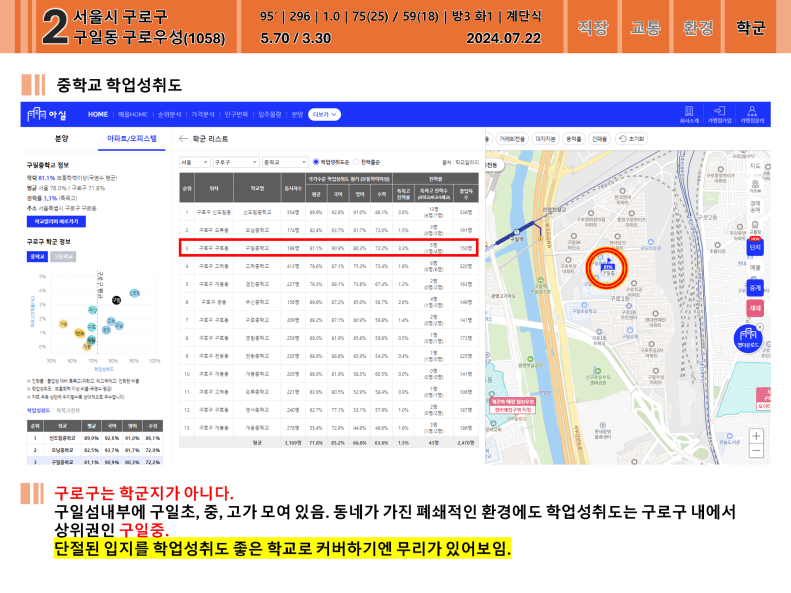This screenshot has height=593, width=791.
Task: Open the 순위분석 menu item
Action: pos(169,114)
